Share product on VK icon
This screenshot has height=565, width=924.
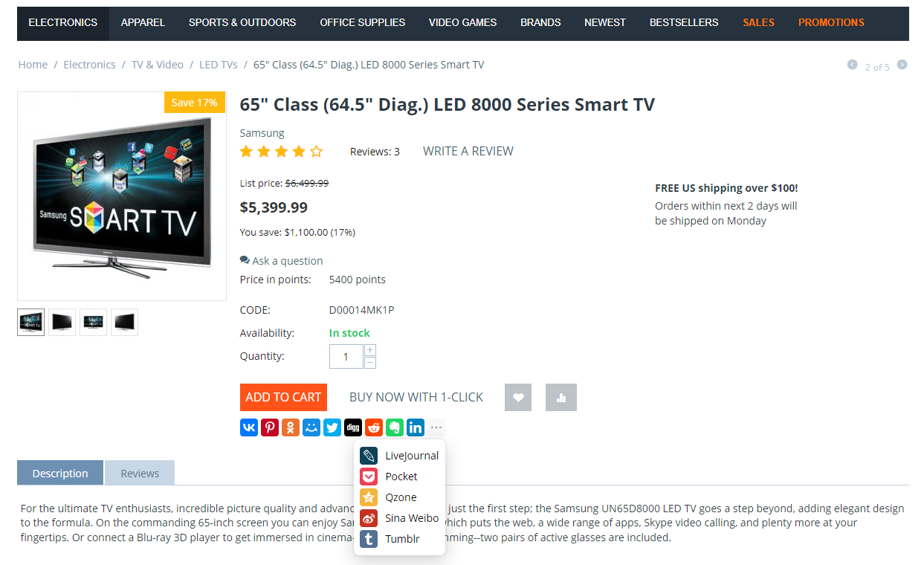(249, 427)
